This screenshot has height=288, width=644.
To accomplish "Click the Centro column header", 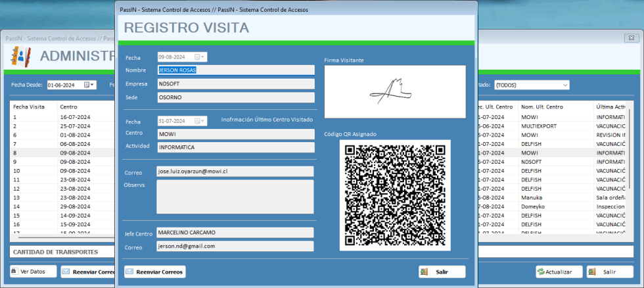I will pyautogui.click(x=86, y=107).
